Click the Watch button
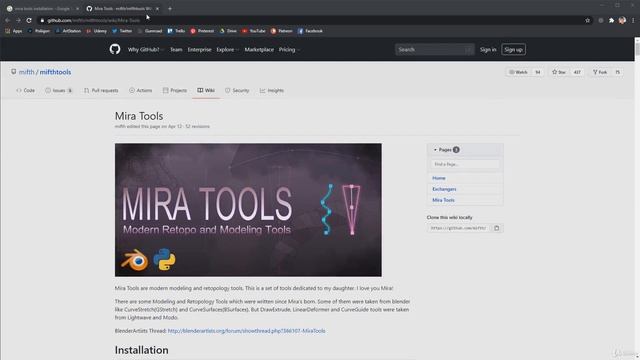 pyautogui.click(x=518, y=72)
